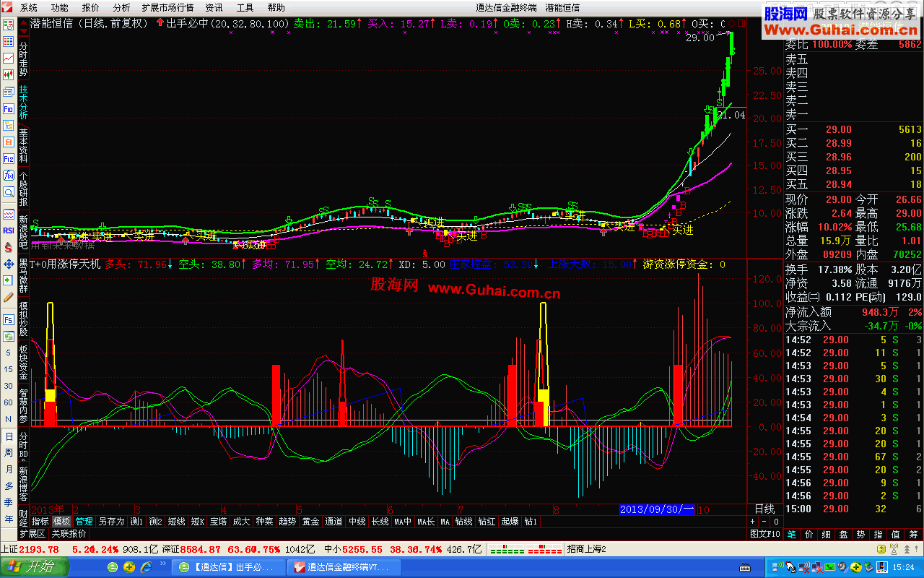Select the 价 tab in quote panel
Image resolution: width=924 pixels, height=578 pixels.
(x=809, y=534)
